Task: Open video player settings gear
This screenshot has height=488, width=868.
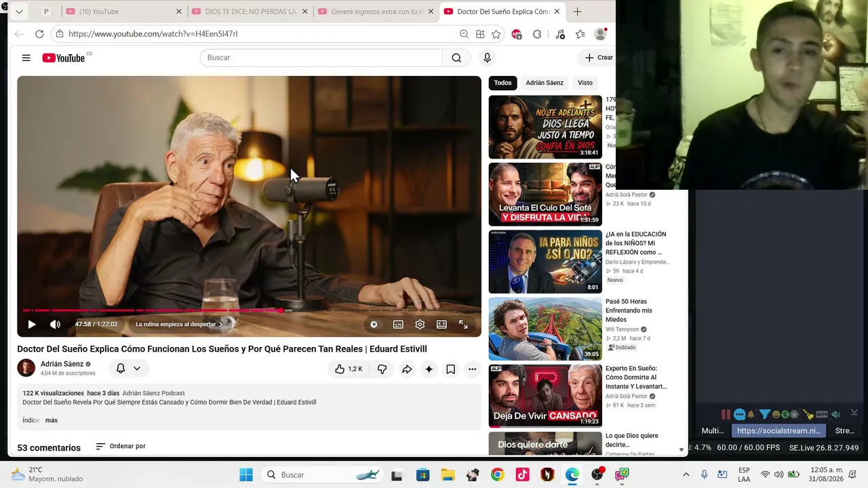Action: coord(420,324)
